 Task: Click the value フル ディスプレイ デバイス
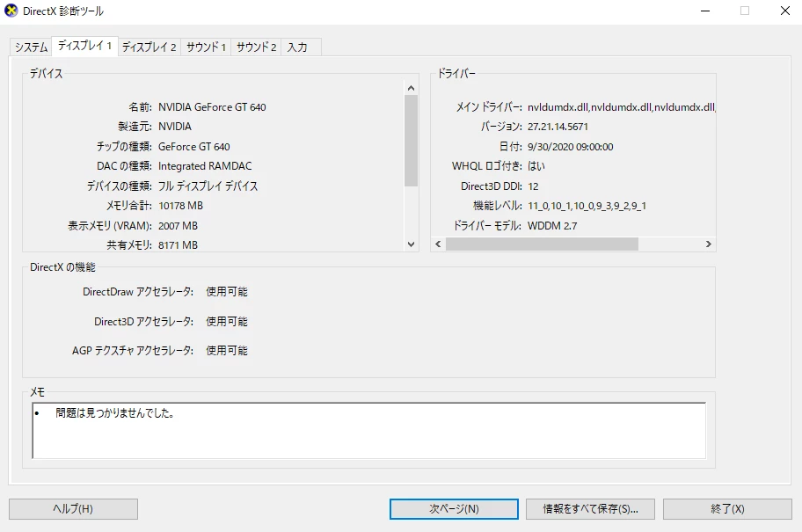tap(208, 186)
